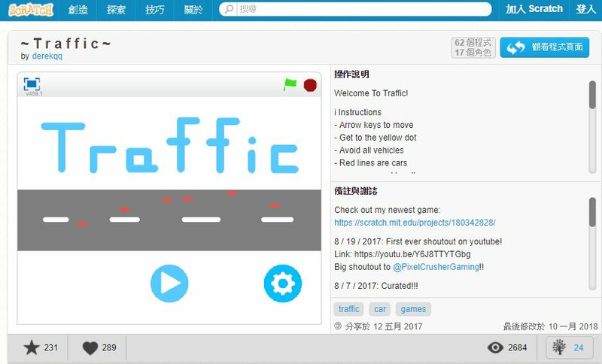Click the 'Welcome To Traffic!' text

(371, 93)
